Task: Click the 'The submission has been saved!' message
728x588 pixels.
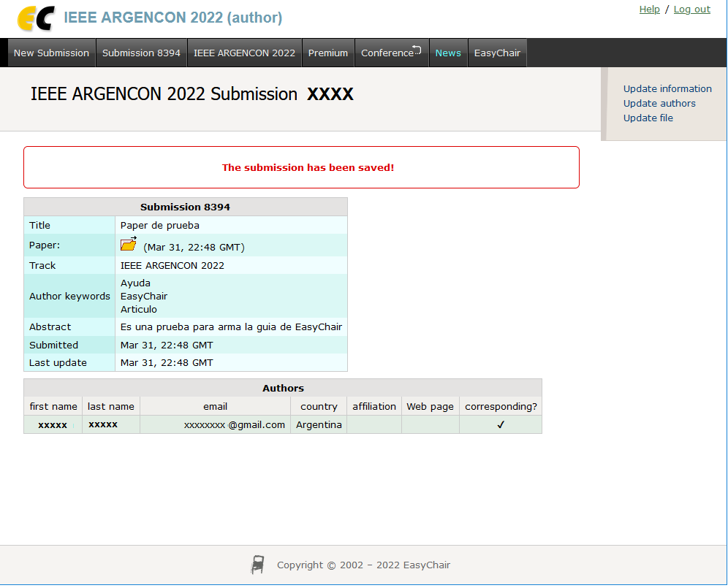Action: coord(308,167)
